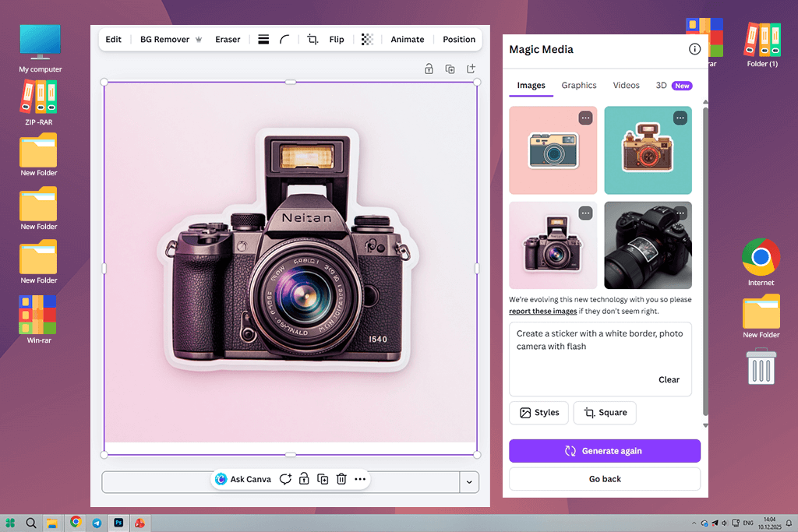Switch to the Videos tab
Viewport: 798px width, 532px height.
click(x=626, y=86)
